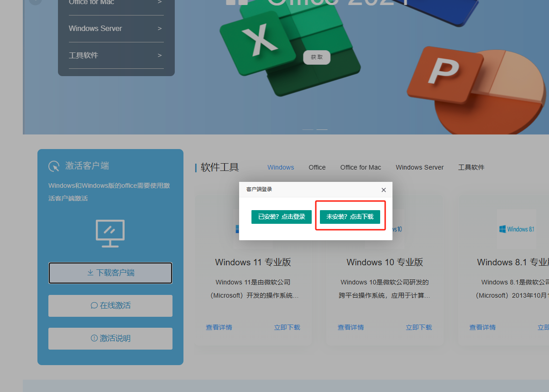This screenshot has height=392, width=549.
Task: Click the 下载客户端 button
Action: click(110, 273)
